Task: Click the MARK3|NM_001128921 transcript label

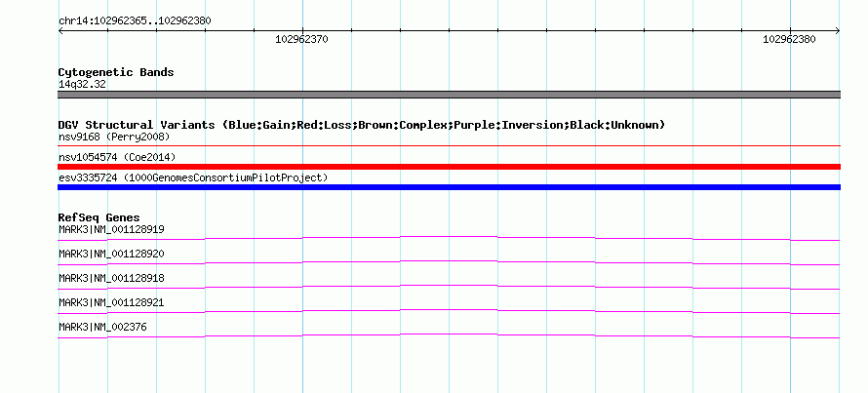Action: pyautogui.click(x=111, y=302)
